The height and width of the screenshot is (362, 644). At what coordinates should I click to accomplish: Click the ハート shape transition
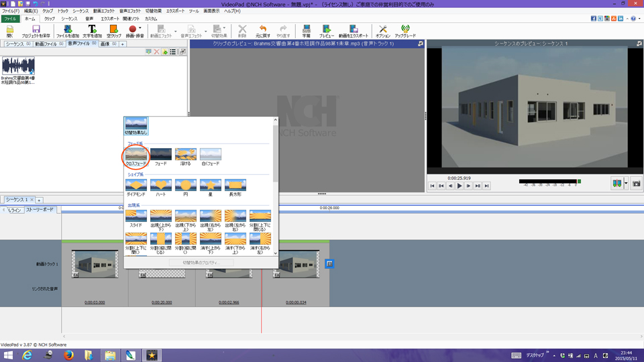click(161, 184)
